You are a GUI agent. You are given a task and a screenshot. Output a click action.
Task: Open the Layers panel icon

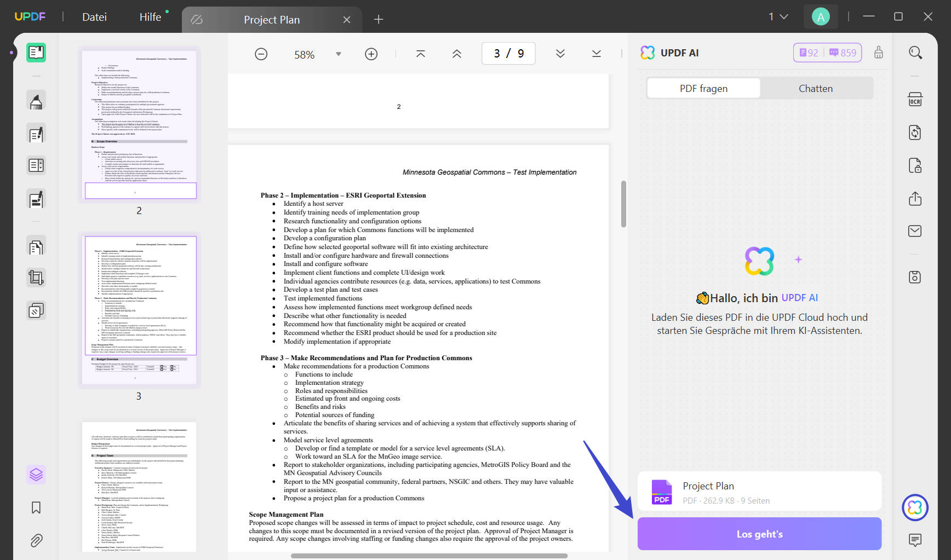(36, 475)
